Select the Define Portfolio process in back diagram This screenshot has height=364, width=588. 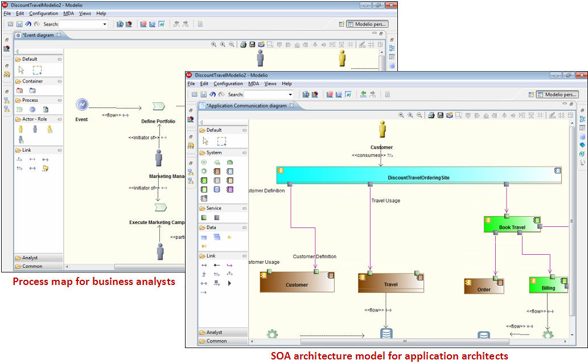click(x=159, y=107)
